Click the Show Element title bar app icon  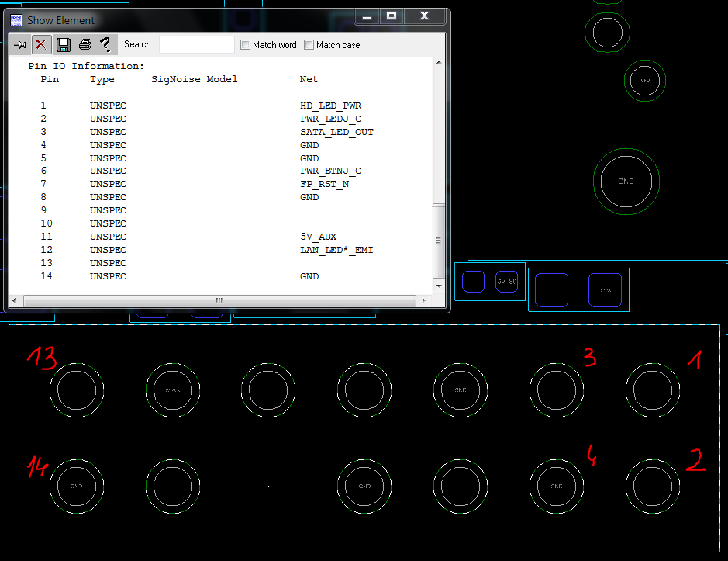[x=16, y=20]
